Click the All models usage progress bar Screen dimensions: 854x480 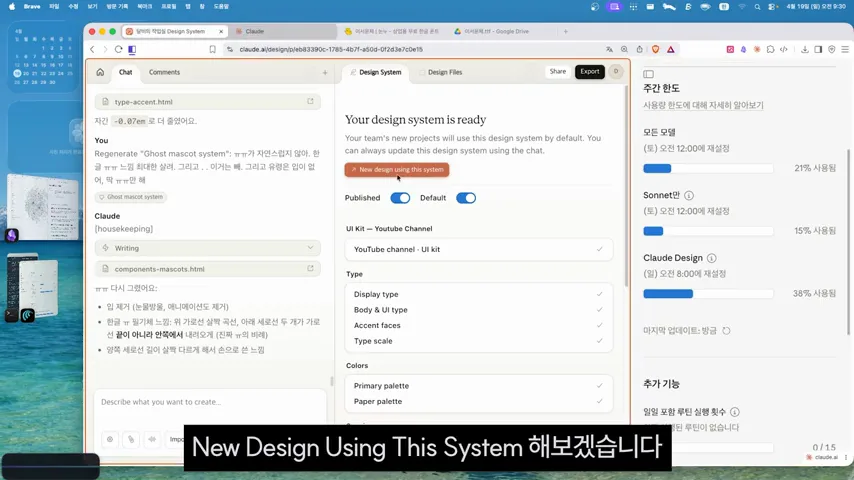click(x=708, y=168)
